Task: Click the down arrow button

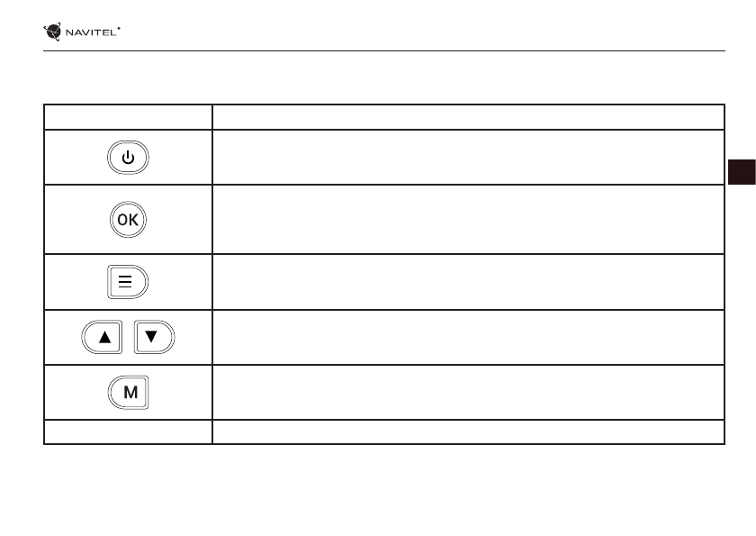Action: (x=153, y=338)
